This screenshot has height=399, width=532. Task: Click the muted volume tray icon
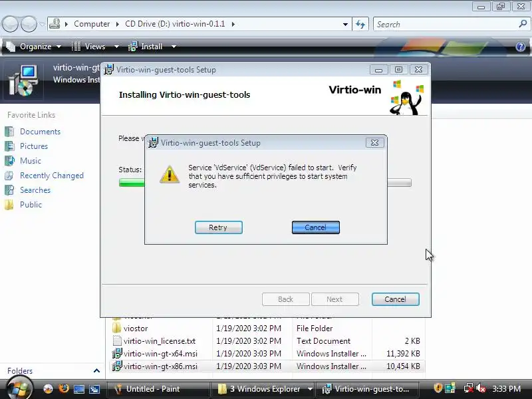[481, 388]
